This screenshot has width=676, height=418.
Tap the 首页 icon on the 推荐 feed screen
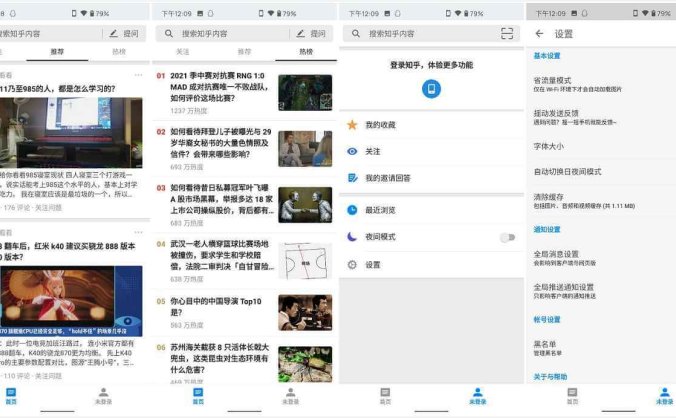[11, 392]
